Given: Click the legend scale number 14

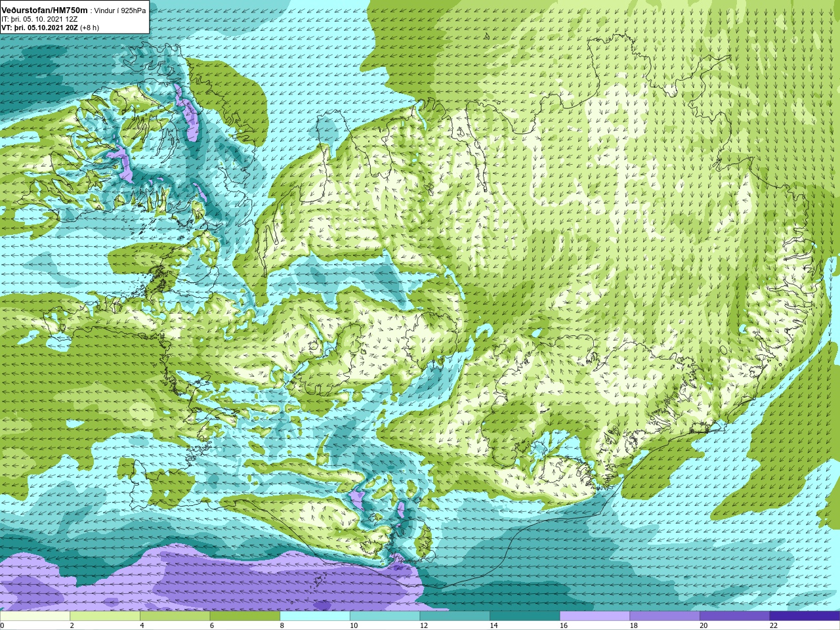Looking at the screenshot, I should pyautogui.click(x=494, y=625).
